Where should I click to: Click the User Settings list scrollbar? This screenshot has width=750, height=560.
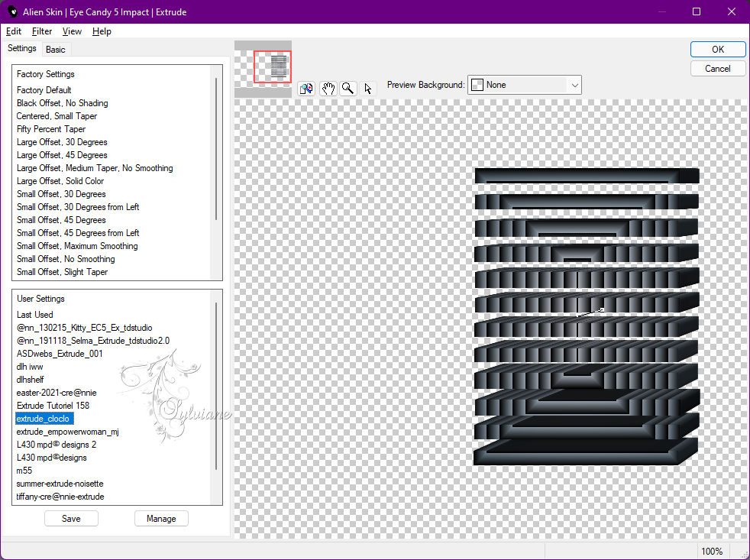point(216,385)
